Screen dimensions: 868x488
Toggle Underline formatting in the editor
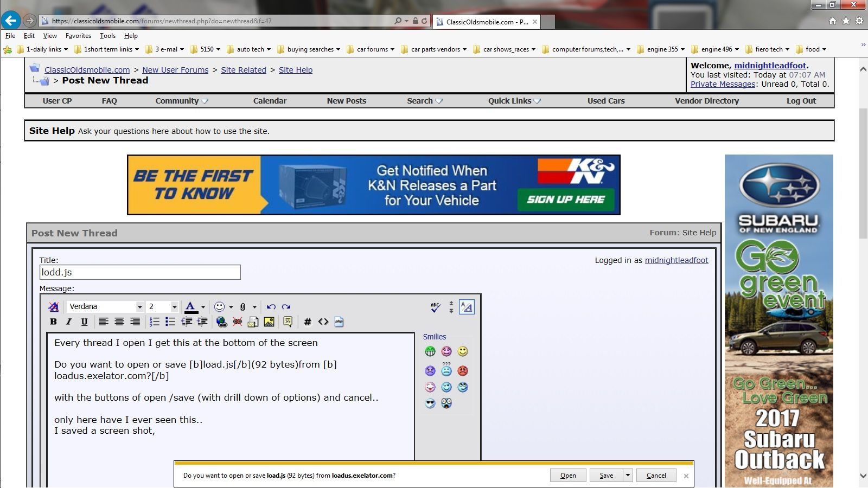click(84, 322)
